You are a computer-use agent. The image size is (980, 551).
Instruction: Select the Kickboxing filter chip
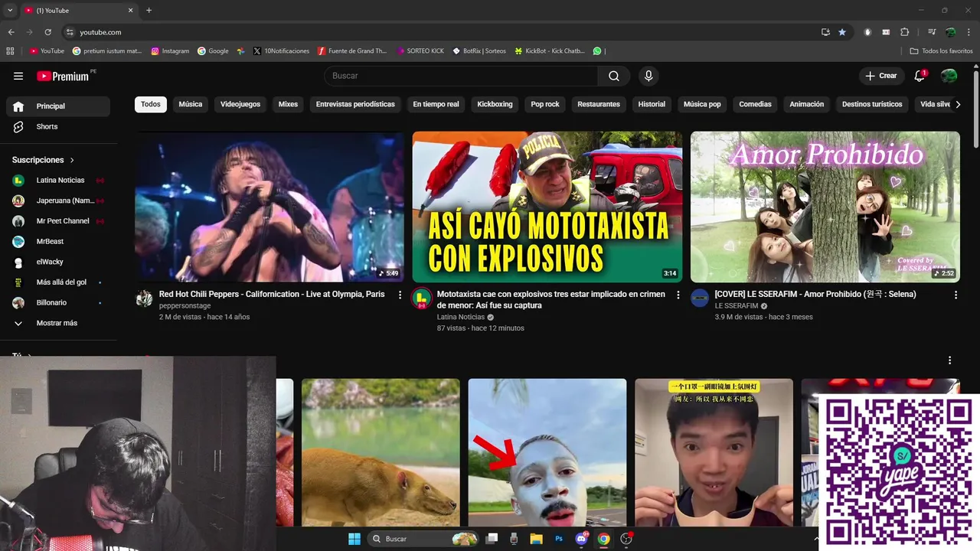[x=495, y=104]
